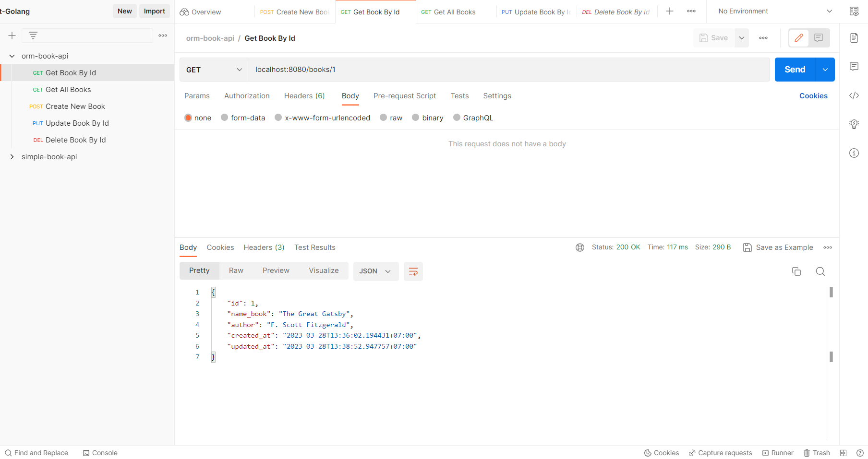Viewport: 868px width, 459px height.
Task: Open the request Tests tab
Action: pos(459,96)
